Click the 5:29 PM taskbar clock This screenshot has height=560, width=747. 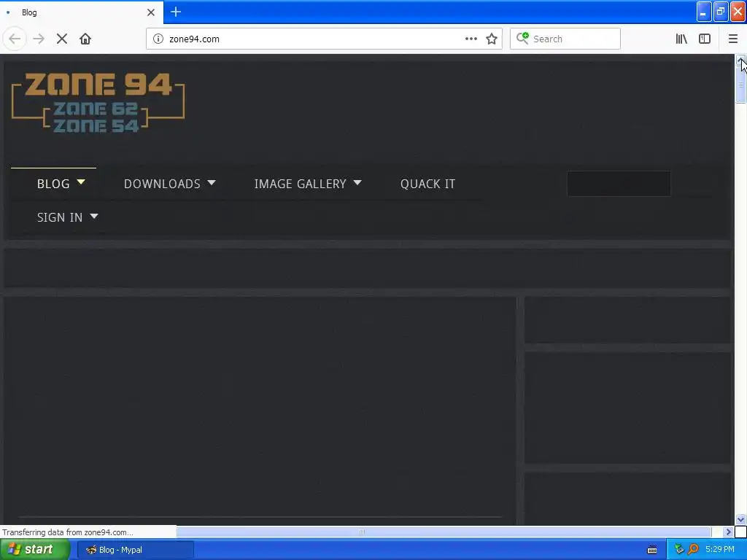(x=720, y=549)
